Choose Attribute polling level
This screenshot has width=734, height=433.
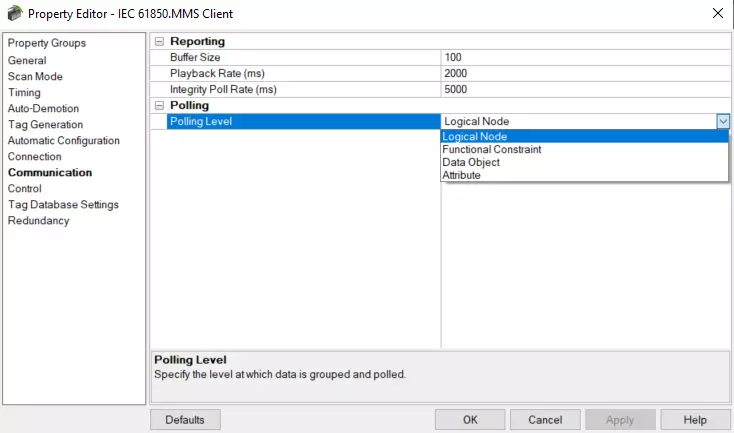[584, 175]
